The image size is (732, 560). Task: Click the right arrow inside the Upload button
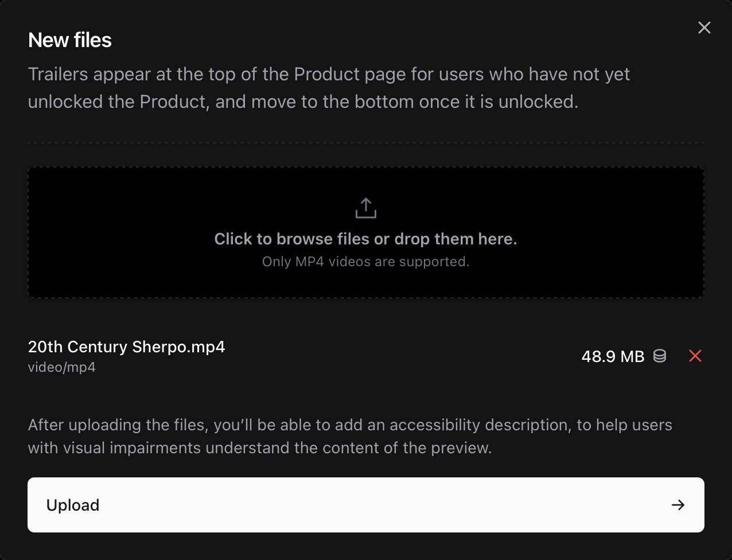(x=678, y=505)
